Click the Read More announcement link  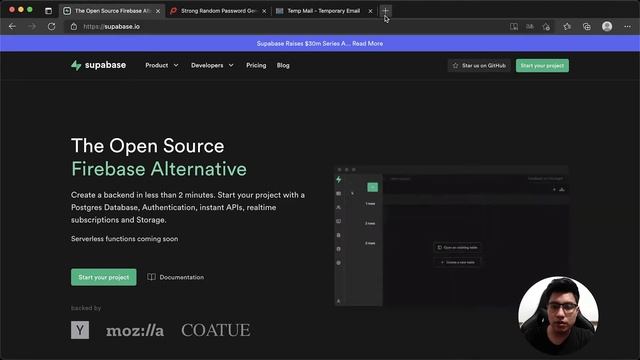[x=367, y=44]
